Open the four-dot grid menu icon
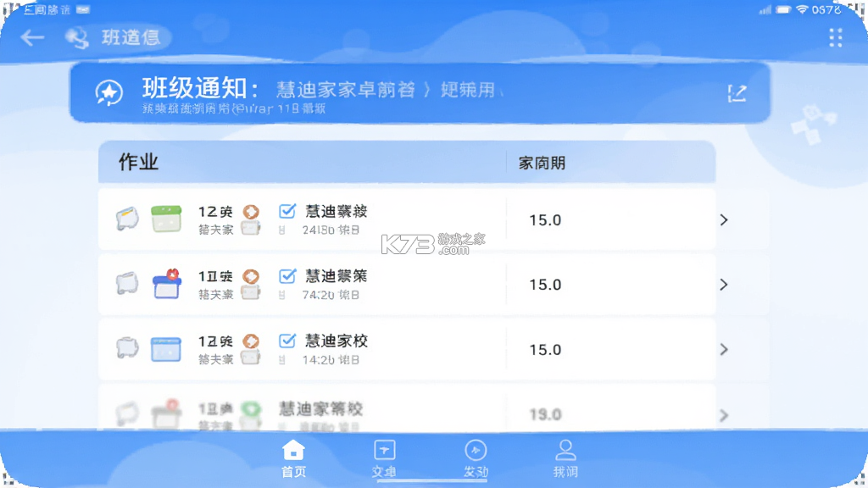 pyautogui.click(x=835, y=37)
